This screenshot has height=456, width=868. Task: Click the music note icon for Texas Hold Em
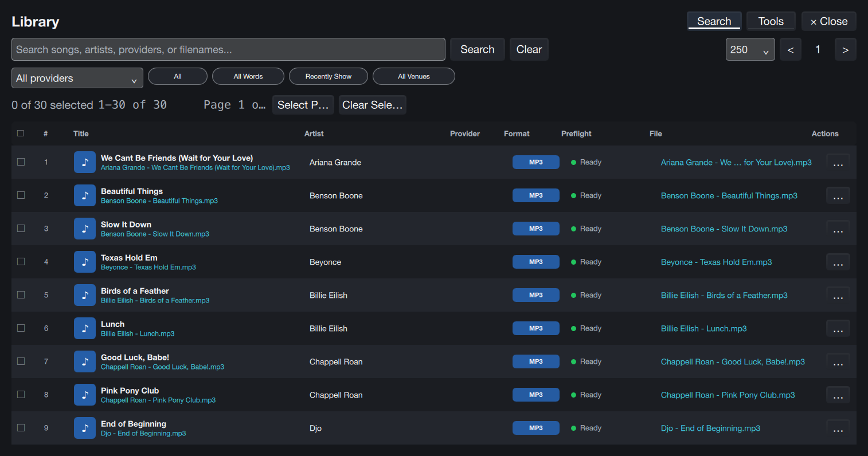[85, 262]
